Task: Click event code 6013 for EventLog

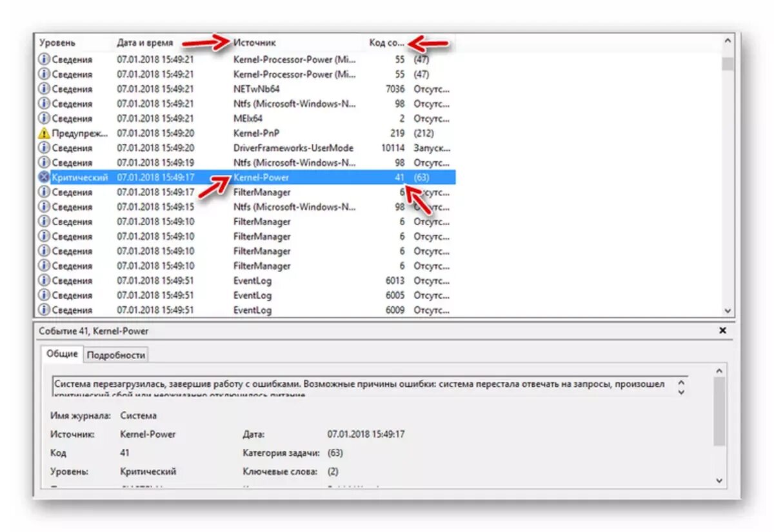Action: [394, 281]
